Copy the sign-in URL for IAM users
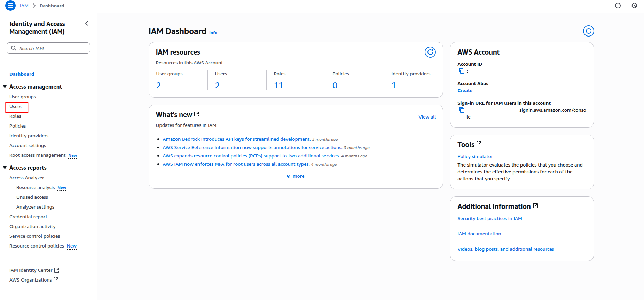 tap(462, 110)
